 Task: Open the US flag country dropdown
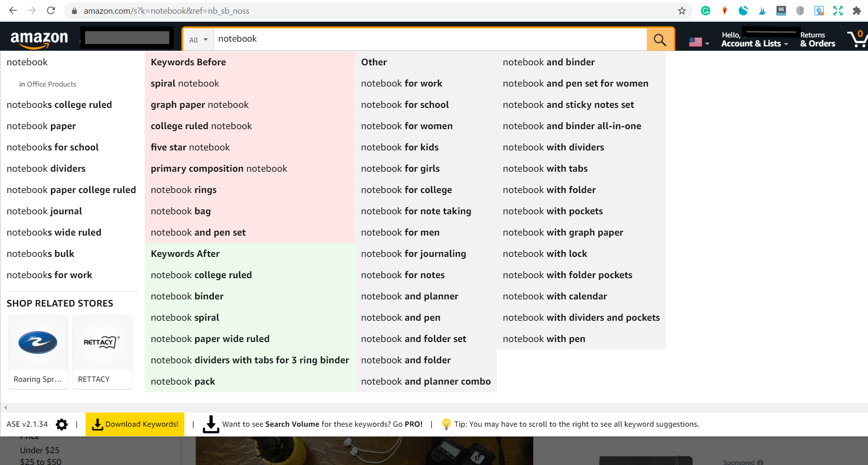pyautogui.click(x=699, y=43)
